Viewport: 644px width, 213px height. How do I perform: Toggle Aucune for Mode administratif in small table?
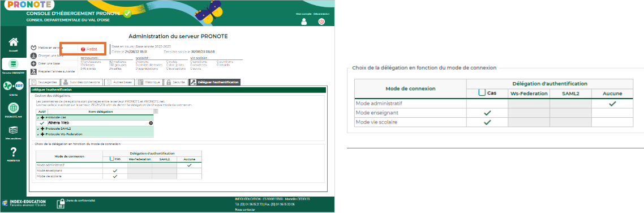(189, 165)
